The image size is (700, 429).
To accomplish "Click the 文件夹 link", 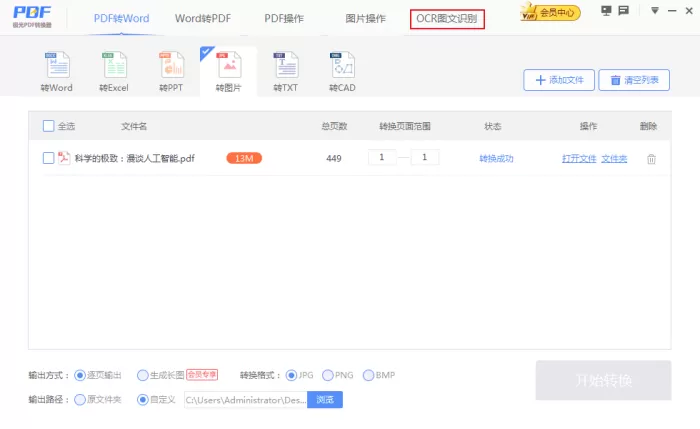I will coord(614,158).
